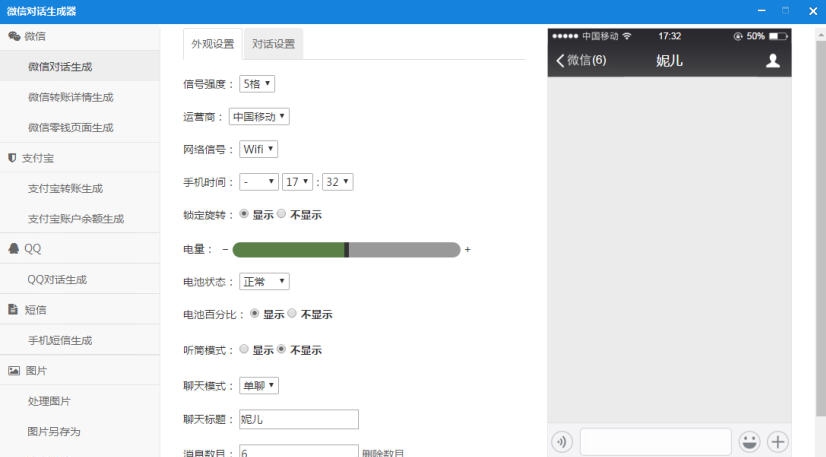Open 处理图片 in the sidebar

tap(80, 401)
